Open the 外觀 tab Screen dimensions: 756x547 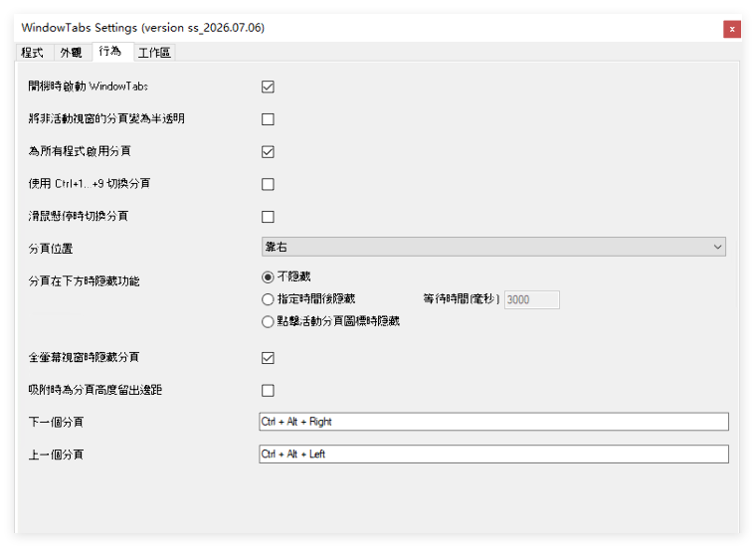coord(72,52)
